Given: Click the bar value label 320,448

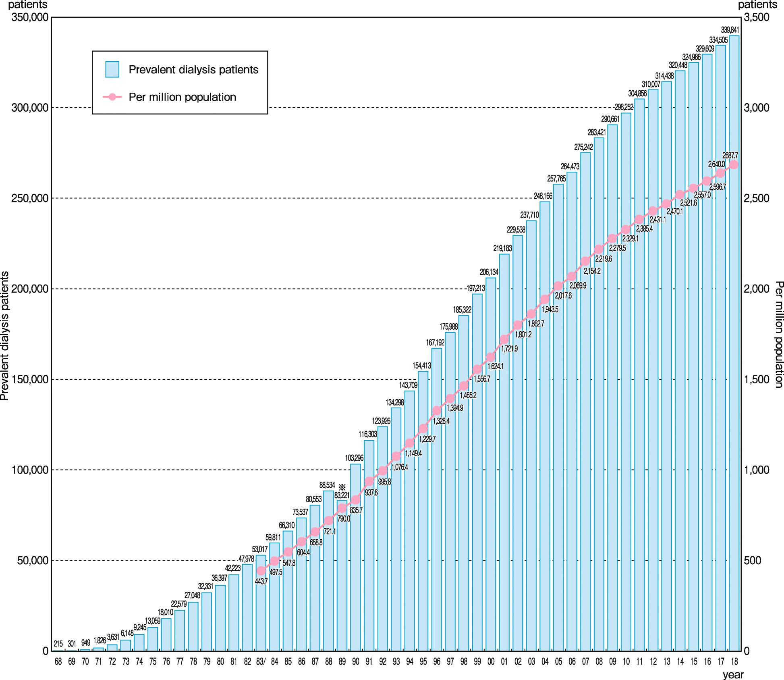Looking at the screenshot, I should coord(678,65).
